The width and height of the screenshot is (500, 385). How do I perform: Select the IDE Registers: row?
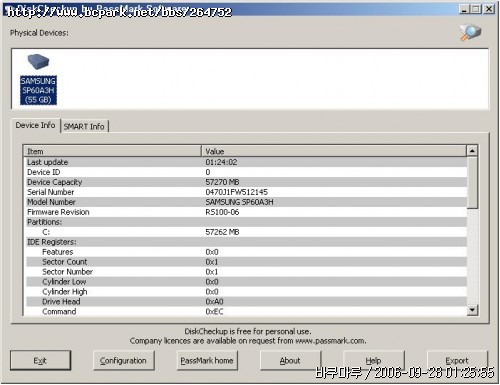coord(246,242)
